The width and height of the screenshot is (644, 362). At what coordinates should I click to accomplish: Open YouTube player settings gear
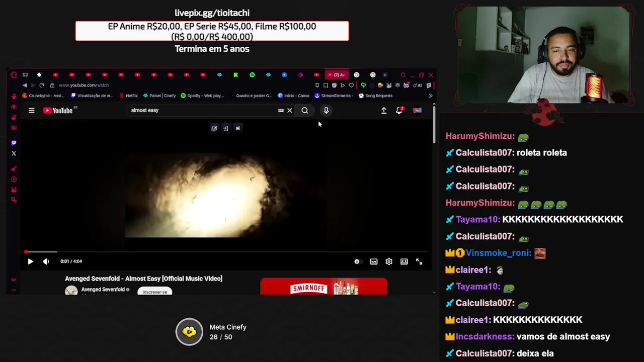pyautogui.click(x=389, y=261)
